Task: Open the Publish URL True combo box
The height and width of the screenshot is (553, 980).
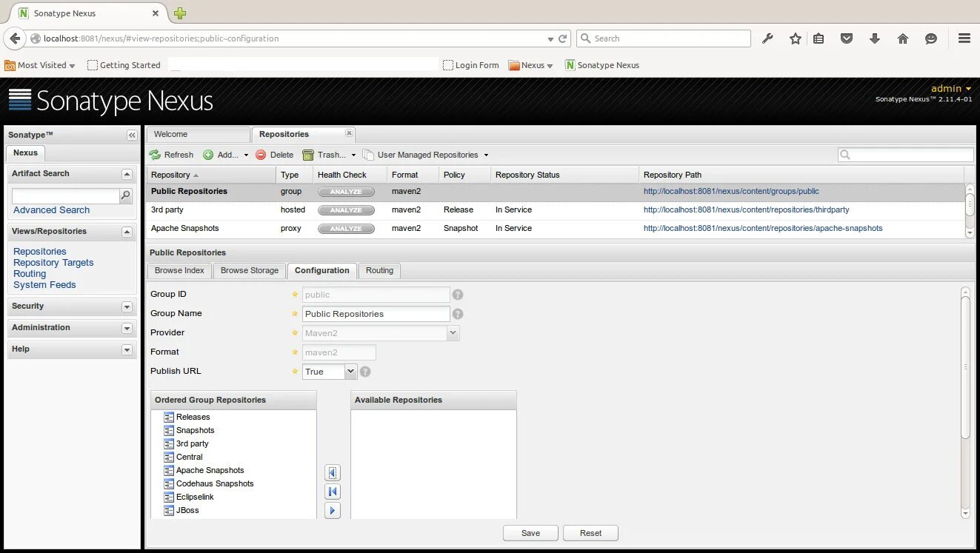Action: coord(351,372)
